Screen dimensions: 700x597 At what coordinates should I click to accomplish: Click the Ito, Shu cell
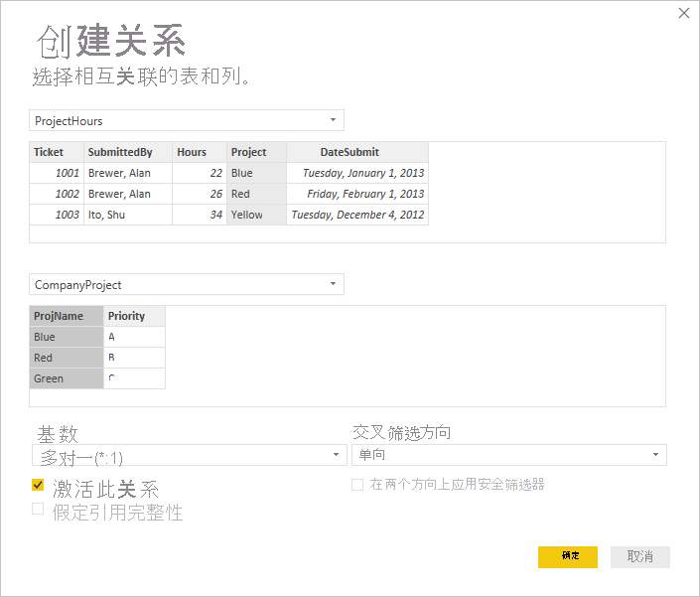pyautogui.click(x=127, y=215)
